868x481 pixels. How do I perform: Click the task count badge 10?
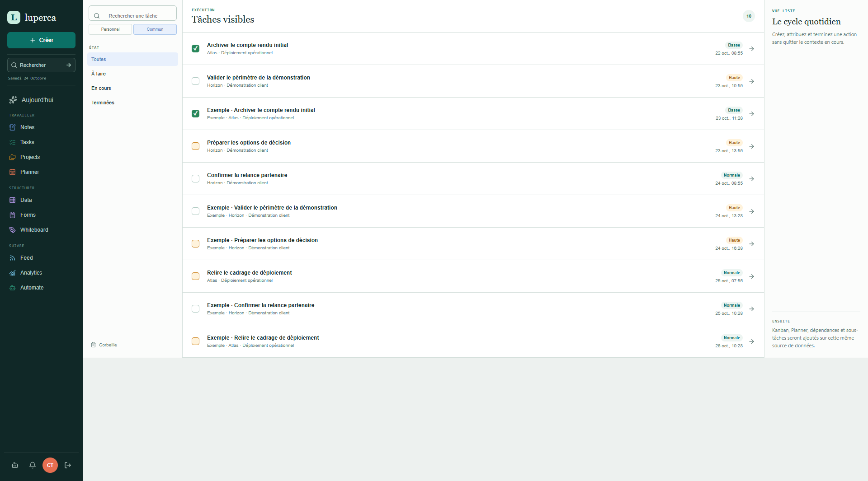[x=749, y=16]
